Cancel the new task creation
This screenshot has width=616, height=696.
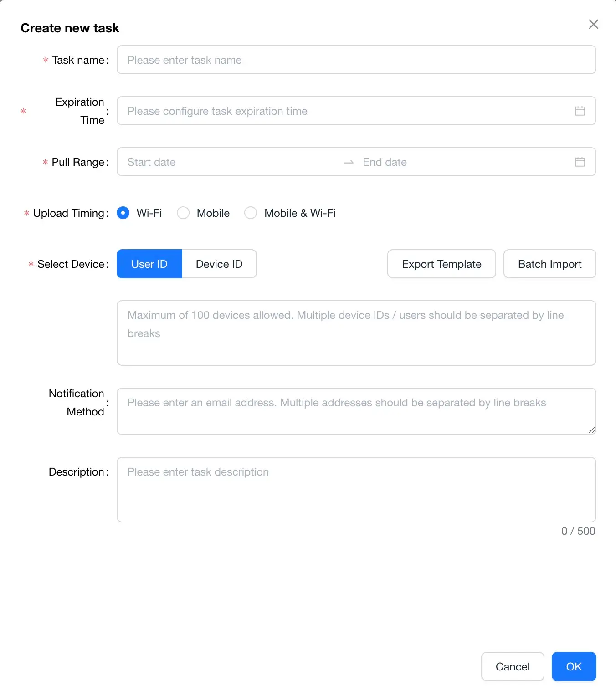tap(512, 666)
